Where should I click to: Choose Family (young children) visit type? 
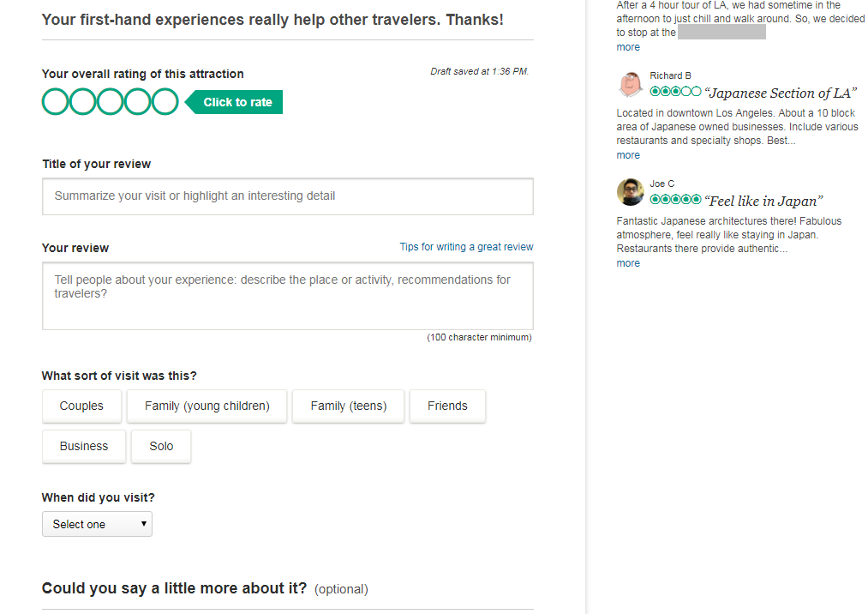[207, 406]
